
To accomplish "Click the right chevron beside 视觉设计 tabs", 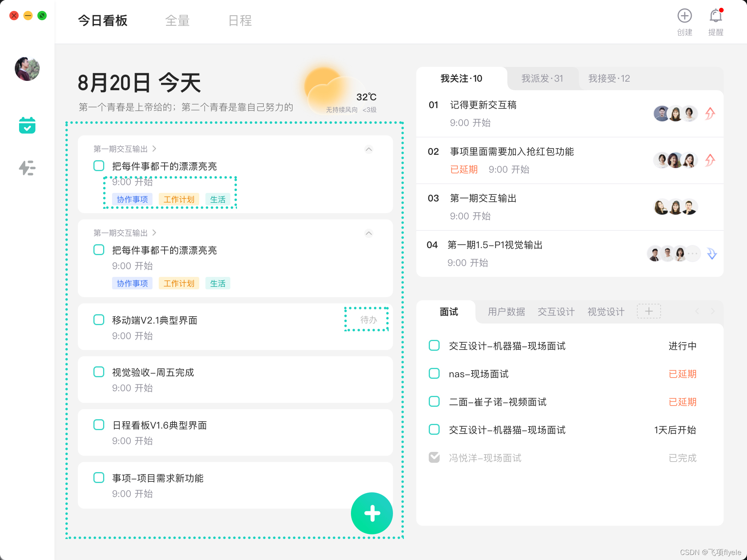I will pos(713,311).
